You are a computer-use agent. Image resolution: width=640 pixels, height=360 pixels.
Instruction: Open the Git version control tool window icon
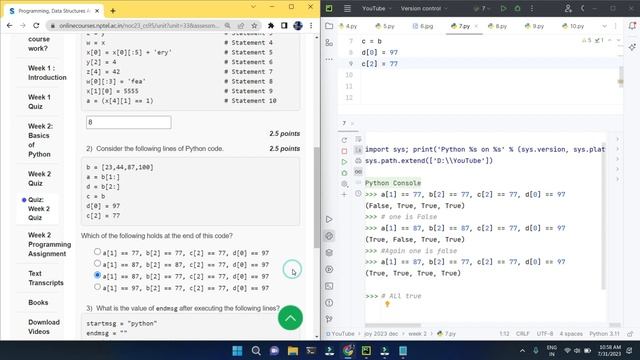329,319
